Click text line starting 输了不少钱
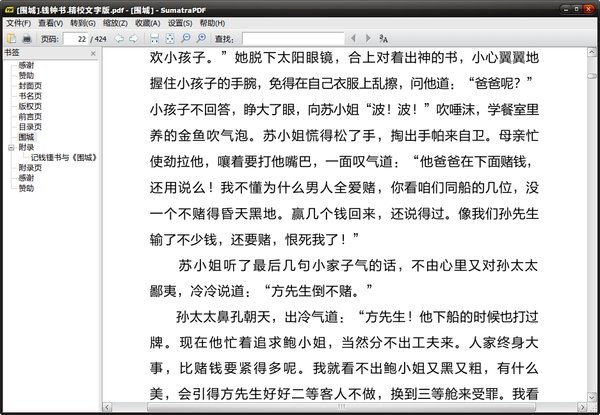 [255, 240]
